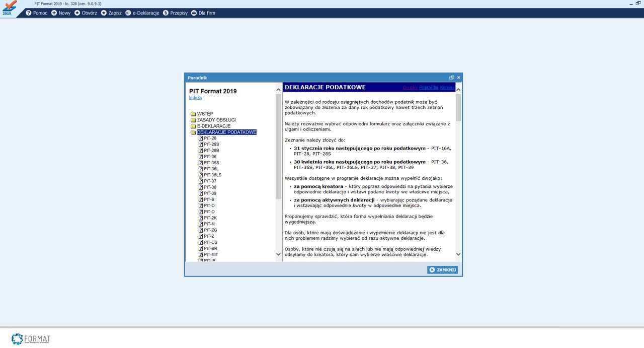This screenshot has height=348, width=644.
Task: Click the ZAMKNIJ button
Action: 443,270
